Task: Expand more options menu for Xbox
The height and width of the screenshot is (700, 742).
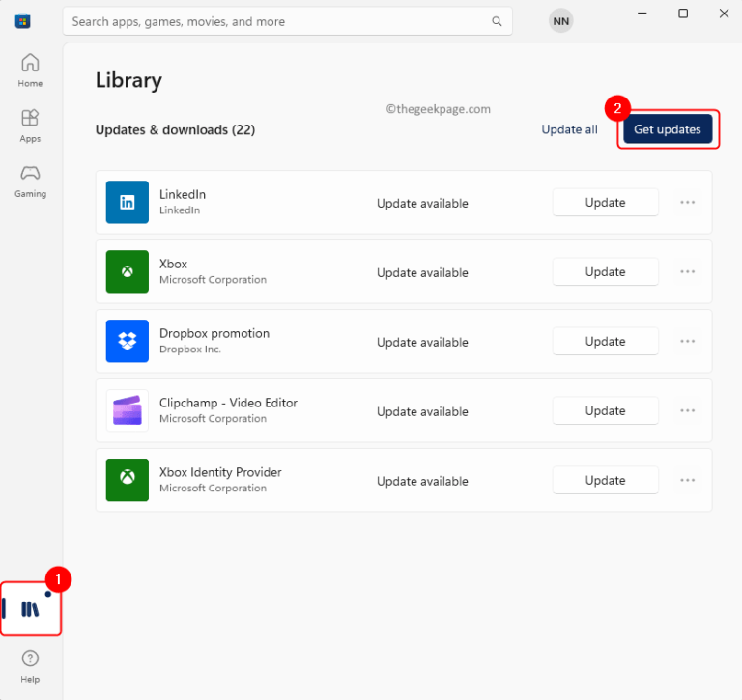Action: tap(687, 271)
